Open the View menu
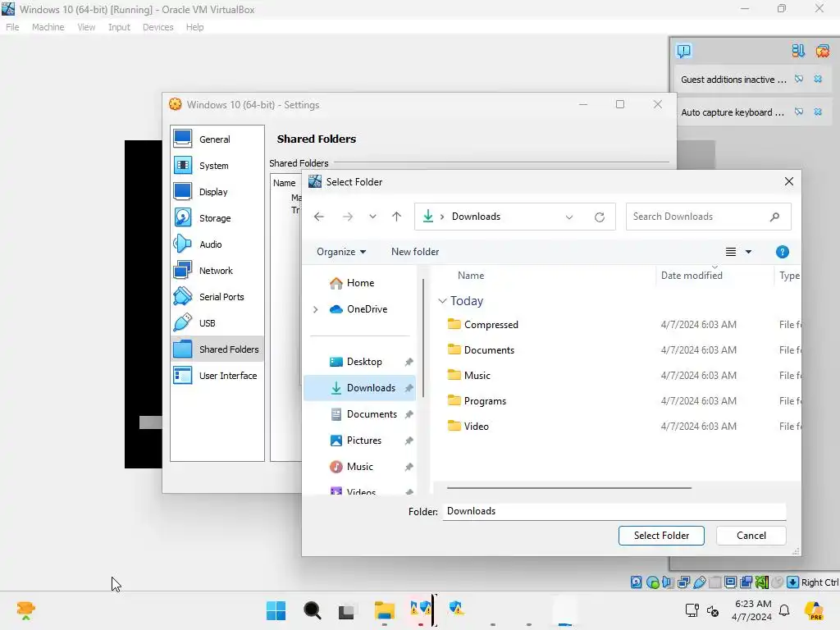The width and height of the screenshot is (840, 630). (86, 27)
